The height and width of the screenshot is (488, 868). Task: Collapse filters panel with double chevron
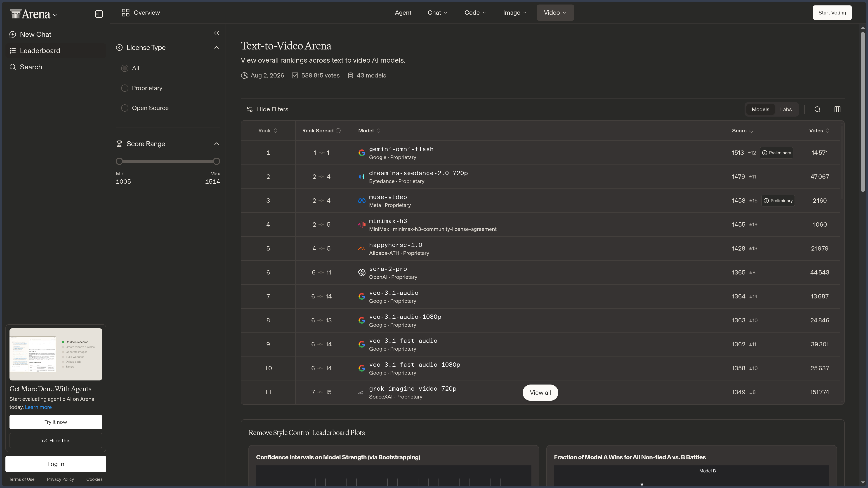pyautogui.click(x=217, y=33)
